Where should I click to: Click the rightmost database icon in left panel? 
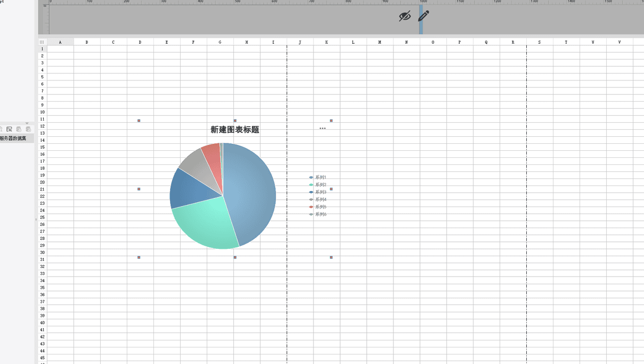coord(28,129)
